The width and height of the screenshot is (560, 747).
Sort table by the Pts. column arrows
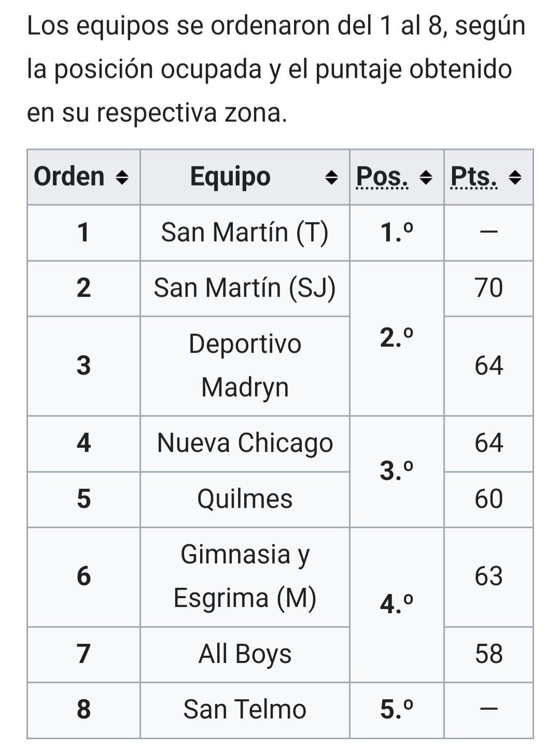pos(515,178)
